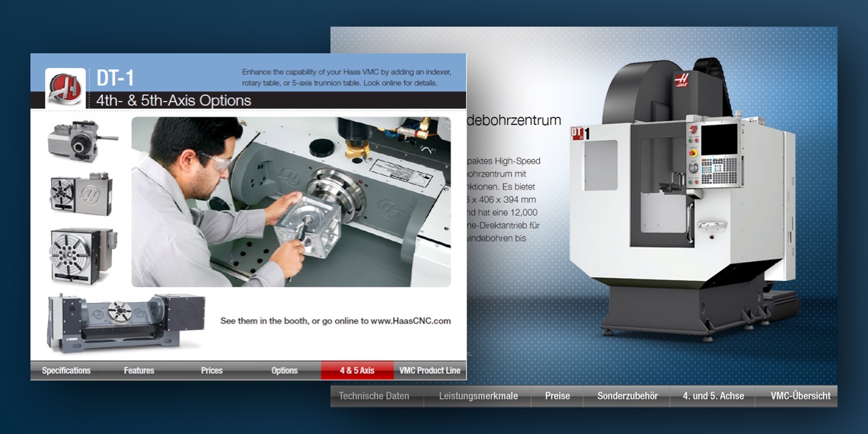The width and height of the screenshot is (868, 434).
Task: Switch to the Leistungsmerkmale tab
Action: (478, 396)
